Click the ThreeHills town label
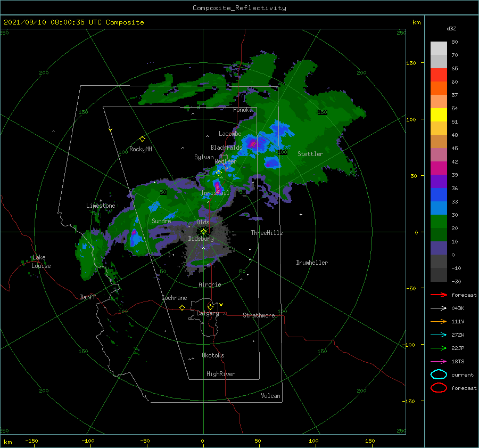The width and height of the screenshot is (479, 448). coord(267,233)
